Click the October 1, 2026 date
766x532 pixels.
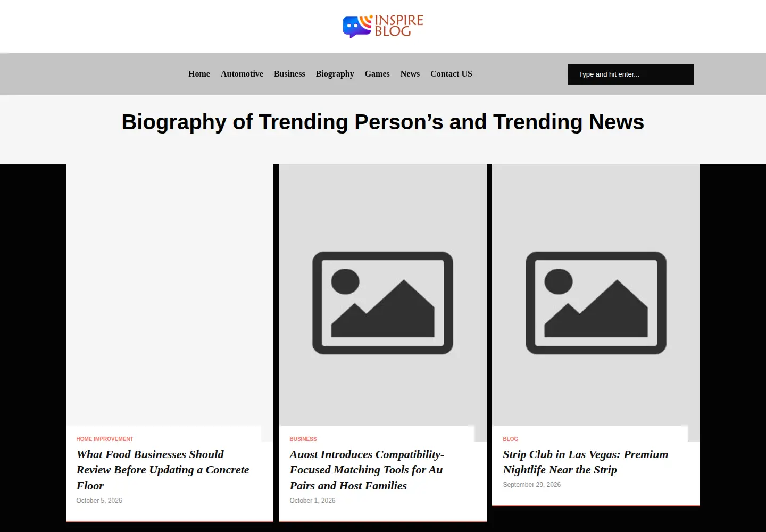point(313,501)
